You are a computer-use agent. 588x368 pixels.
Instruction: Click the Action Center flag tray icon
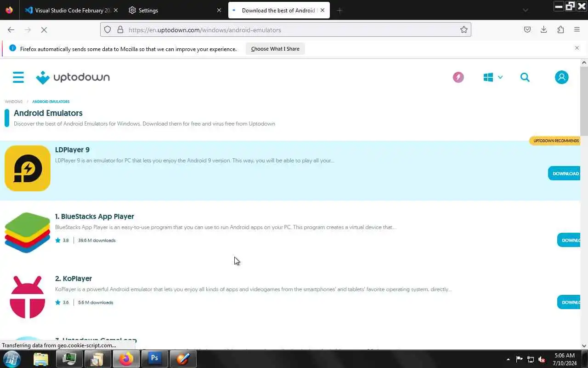click(x=520, y=359)
